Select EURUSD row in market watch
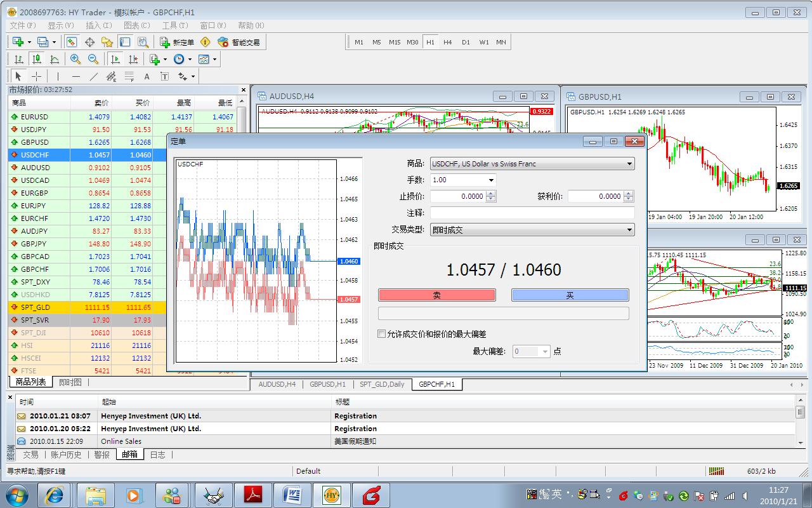The height and width of the screenshot is (508, 812). click(x=123, y=117)
